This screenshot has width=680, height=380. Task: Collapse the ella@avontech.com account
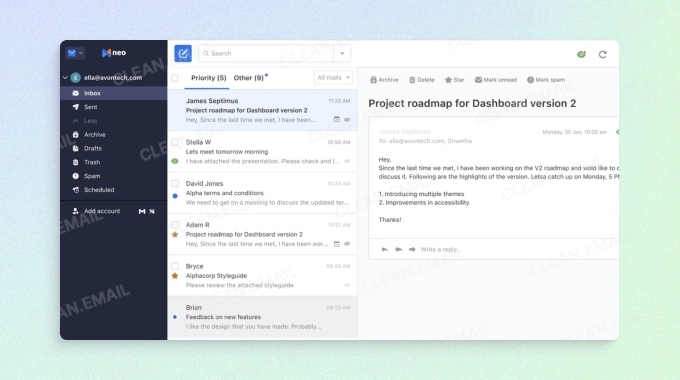[65, 78]
